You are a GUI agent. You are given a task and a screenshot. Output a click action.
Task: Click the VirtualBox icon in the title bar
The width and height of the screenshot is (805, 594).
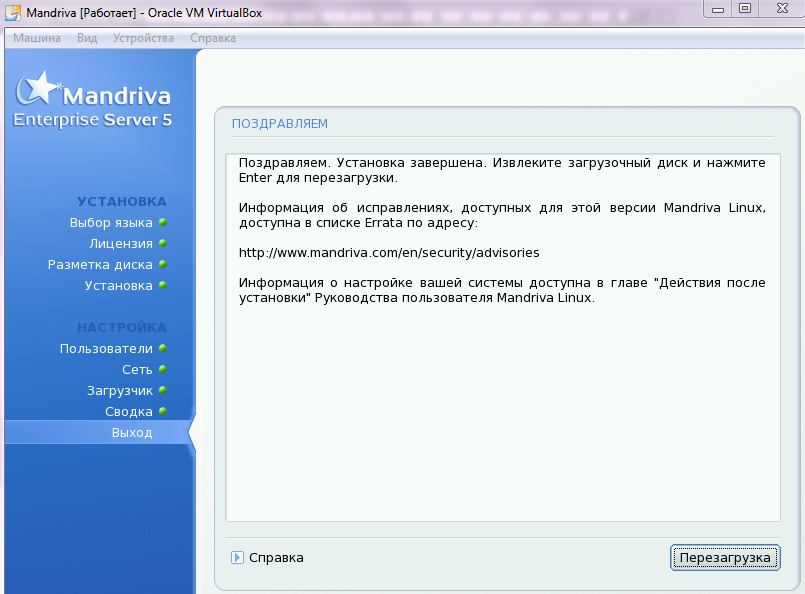coord(13,12)
